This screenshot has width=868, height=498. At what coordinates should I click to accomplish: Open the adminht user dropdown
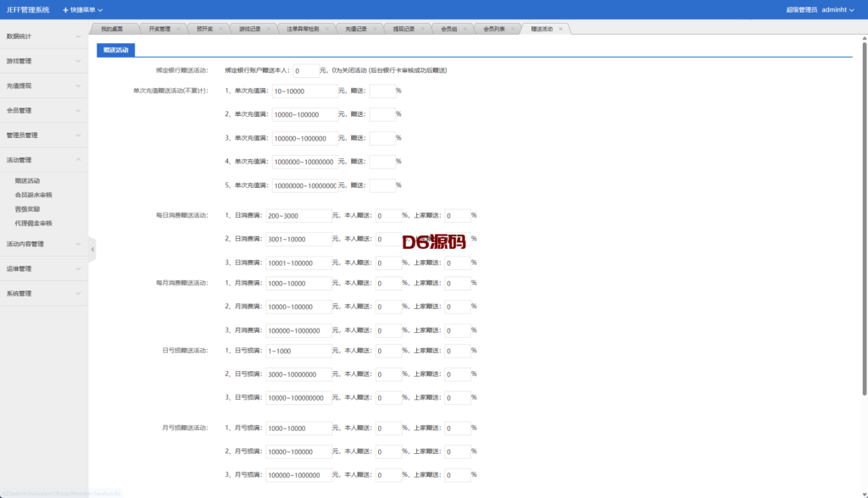[843, 9]
